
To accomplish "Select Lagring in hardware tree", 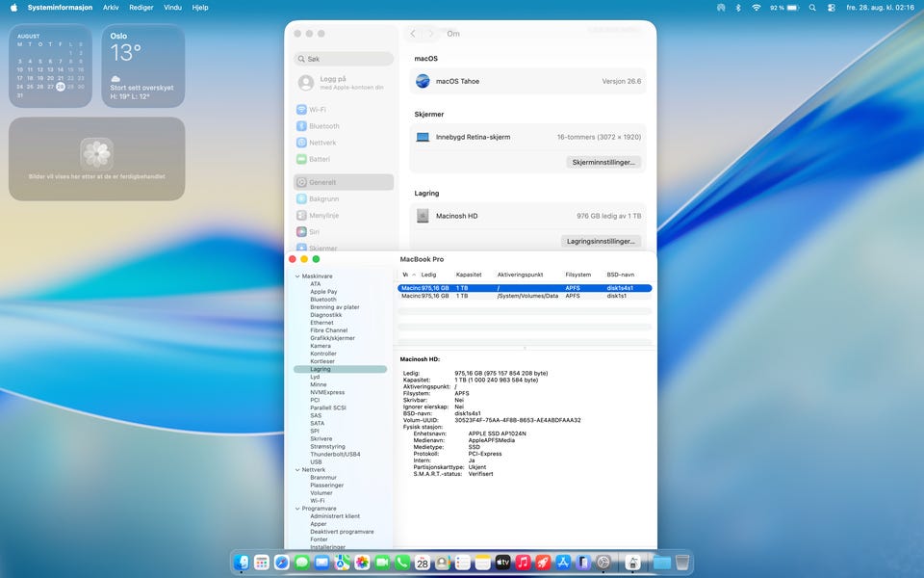I will pos(340,369).
